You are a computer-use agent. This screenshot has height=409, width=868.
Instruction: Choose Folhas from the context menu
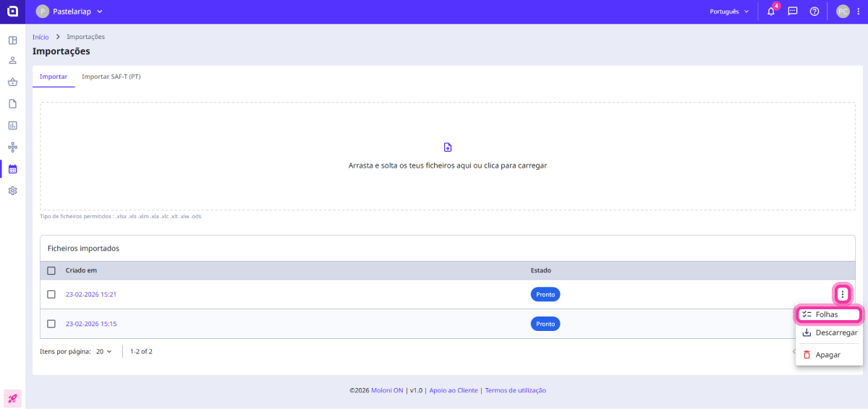[829, 315]
